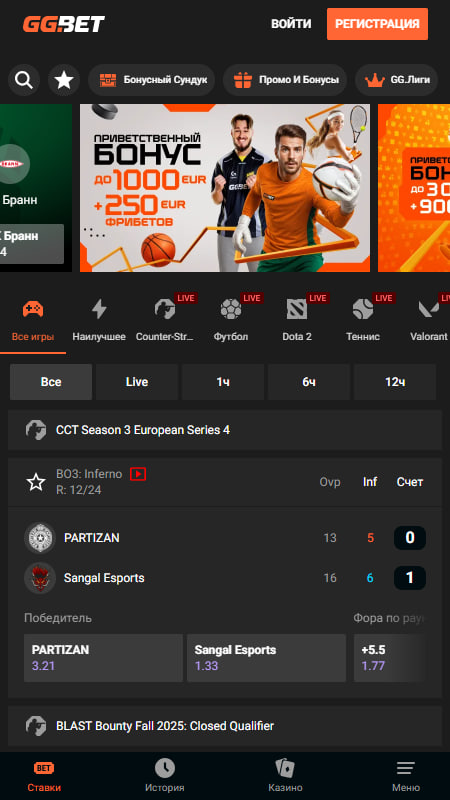Open the Бонусный Сундук chest button
This screenshot has height=800, width=450.
[x=152, y=80]
